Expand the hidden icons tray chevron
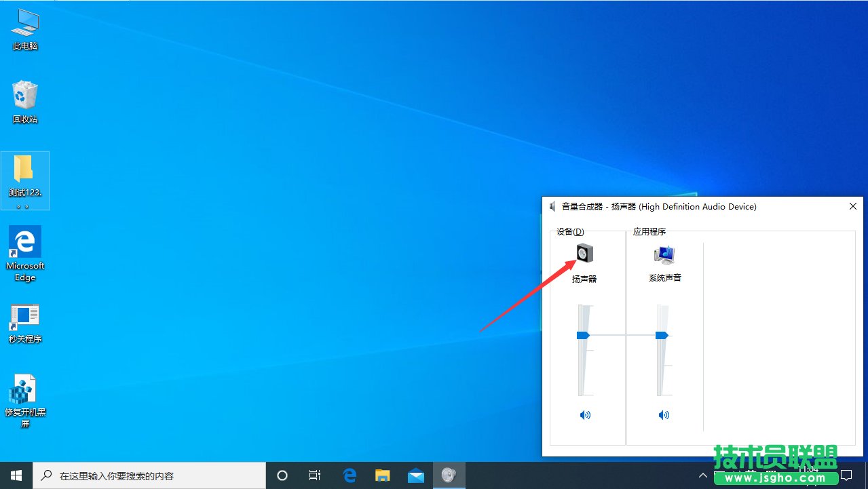 tap(702, 475)
